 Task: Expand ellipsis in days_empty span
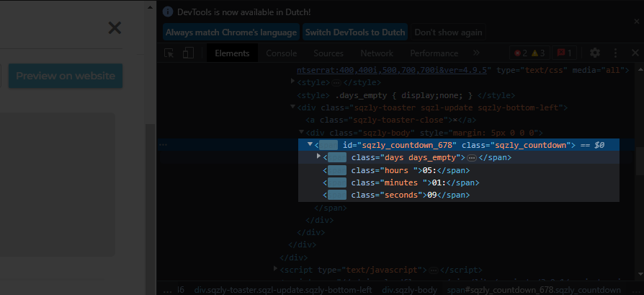[472, 158]
